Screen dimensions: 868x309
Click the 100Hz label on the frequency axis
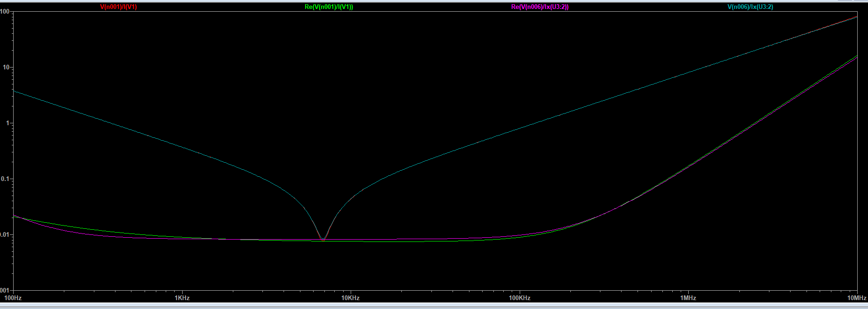(13, 298)
